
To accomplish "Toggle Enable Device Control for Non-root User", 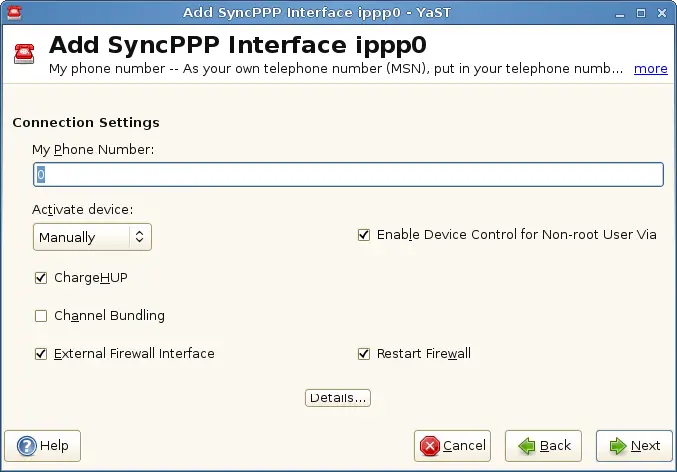I will (364, 235).
